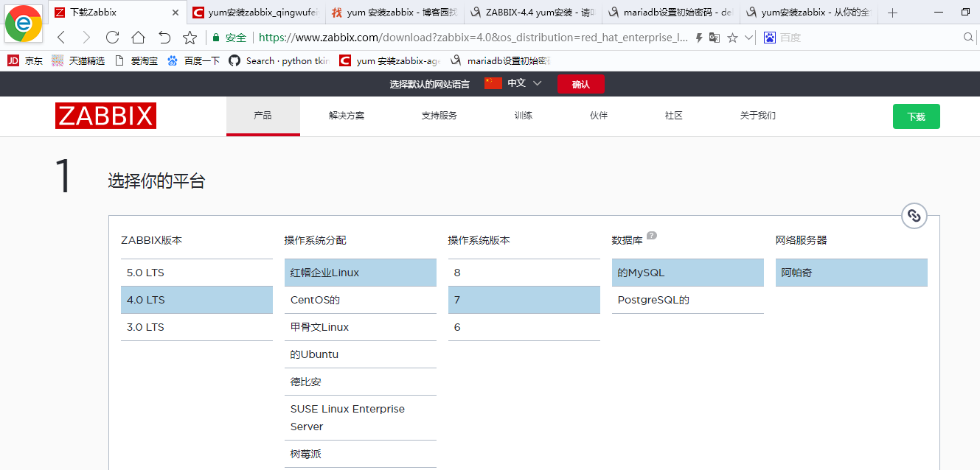Open mariadb设置初始密码 bookmark in bookmarks bar

(501, 61)
